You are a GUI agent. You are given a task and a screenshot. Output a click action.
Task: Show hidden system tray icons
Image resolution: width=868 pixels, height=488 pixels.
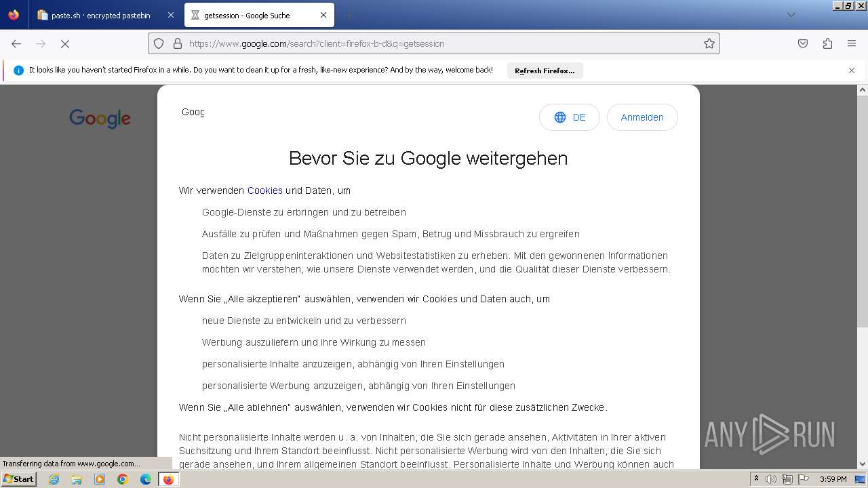pyautogui.click(x=756, y=479)
